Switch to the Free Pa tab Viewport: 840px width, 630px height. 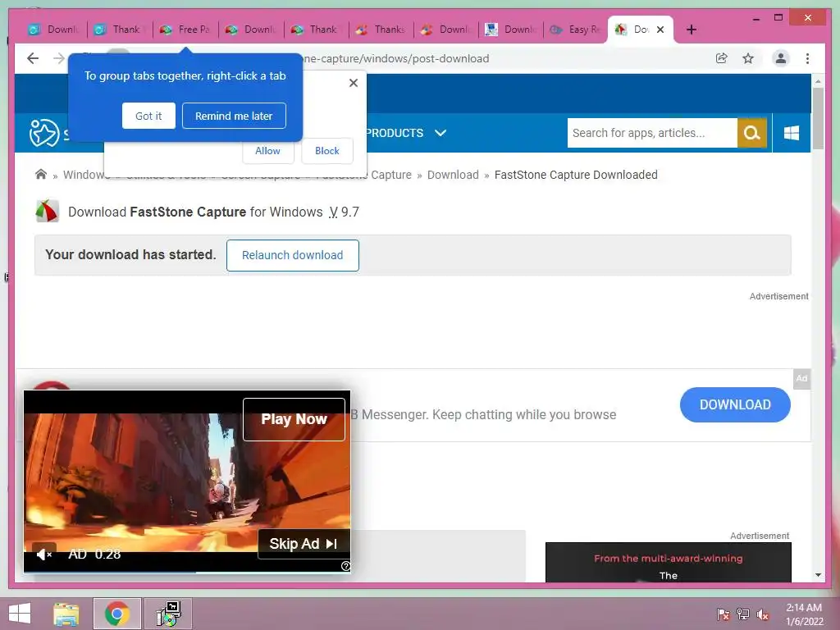tap(185, 30)
